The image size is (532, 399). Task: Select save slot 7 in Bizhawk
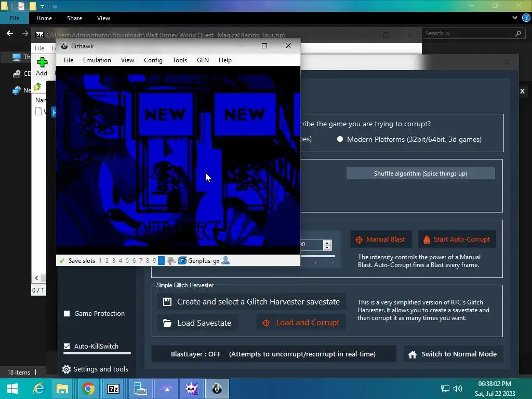tap(141, 261)
